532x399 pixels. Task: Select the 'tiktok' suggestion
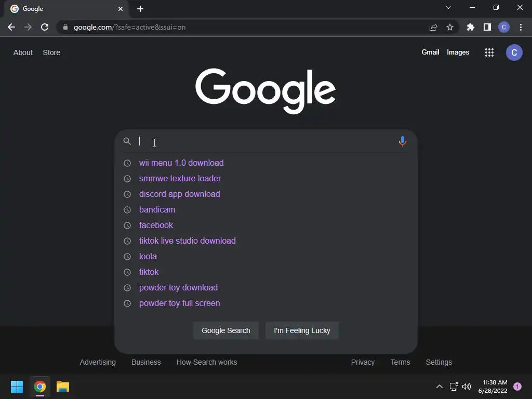pyautogui.click(x=149, y=272)
